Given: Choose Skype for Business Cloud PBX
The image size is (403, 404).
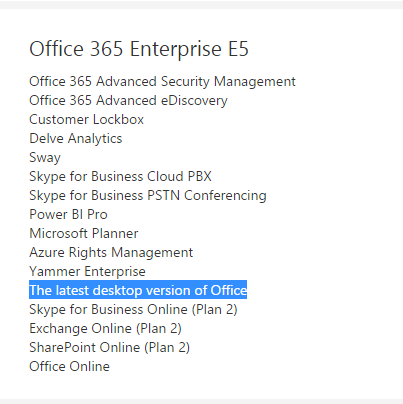Looking at the screenshot, I should pos(120,177).
